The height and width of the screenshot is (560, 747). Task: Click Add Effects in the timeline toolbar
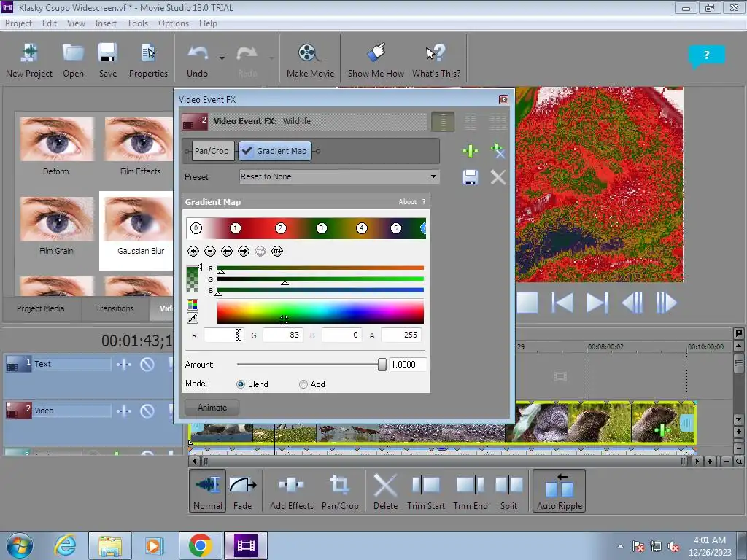[x=292, y=491]
